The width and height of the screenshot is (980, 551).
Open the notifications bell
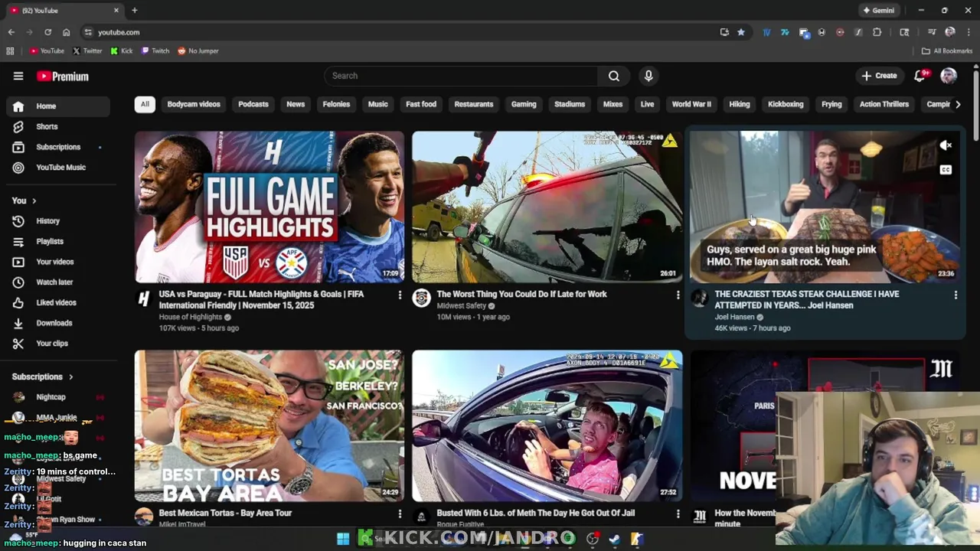click(x=920, y=76)
